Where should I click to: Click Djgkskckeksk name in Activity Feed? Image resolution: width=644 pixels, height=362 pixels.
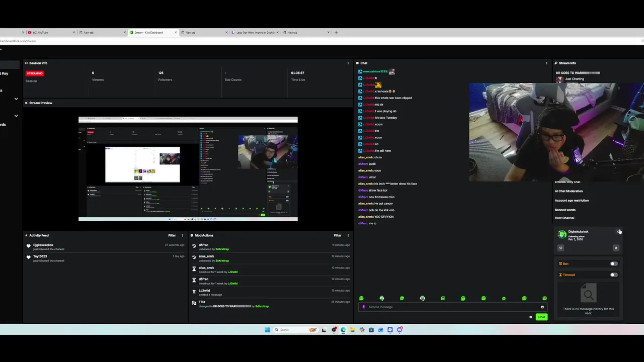click(x=43, y=245)
